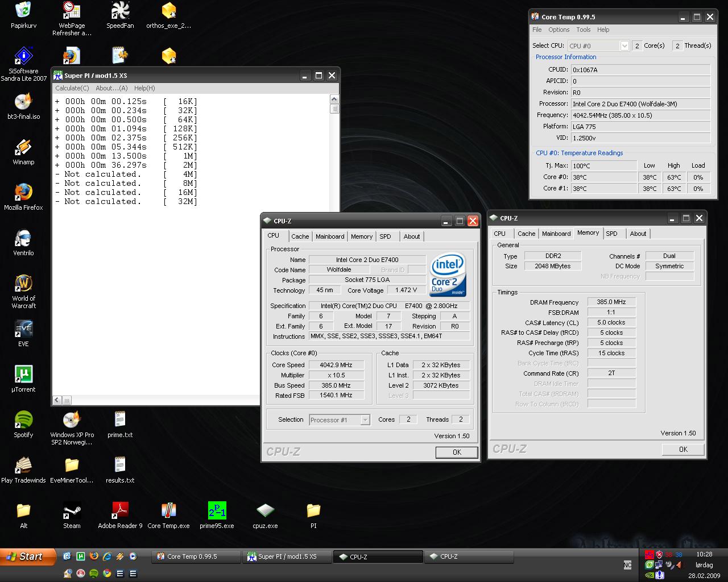Viewport: 728px width, 582px height.
Task: Click the Tj. Max 100°C value
Action: click(604, 166)
